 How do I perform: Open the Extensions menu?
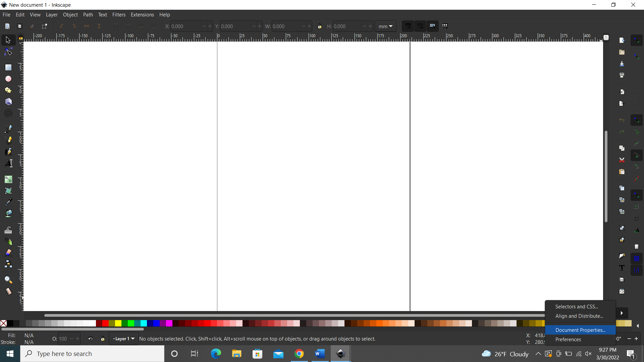142,14
